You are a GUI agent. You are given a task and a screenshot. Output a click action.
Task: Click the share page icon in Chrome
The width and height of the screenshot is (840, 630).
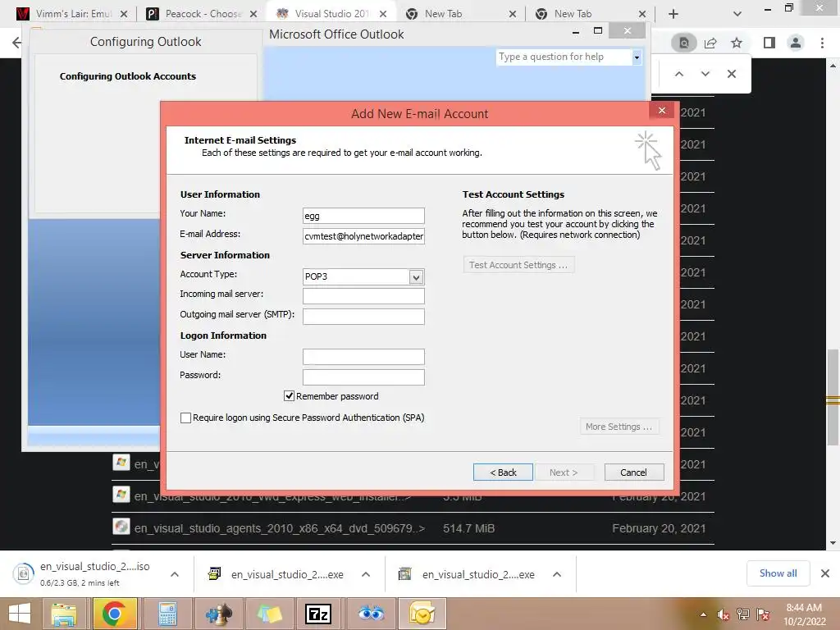[710, 43]
